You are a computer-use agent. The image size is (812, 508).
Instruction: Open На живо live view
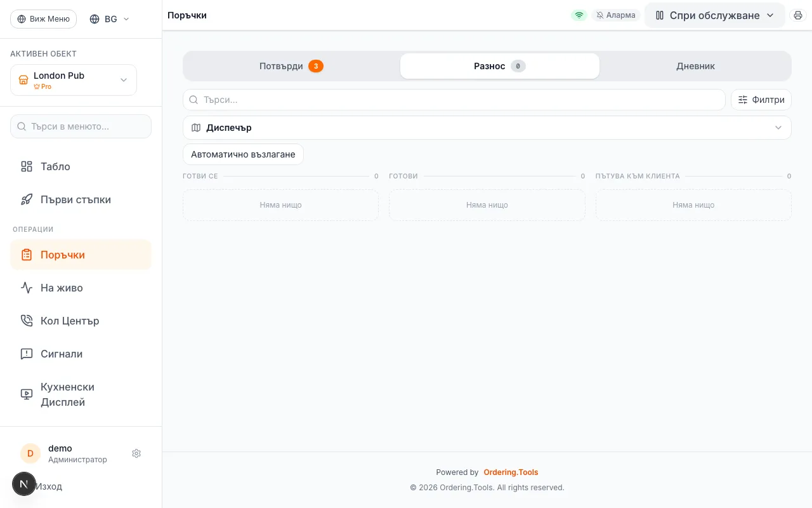81,288
